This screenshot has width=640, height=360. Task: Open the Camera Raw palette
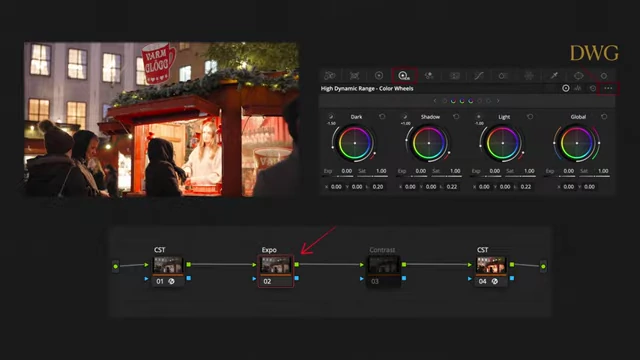point(329,76)
